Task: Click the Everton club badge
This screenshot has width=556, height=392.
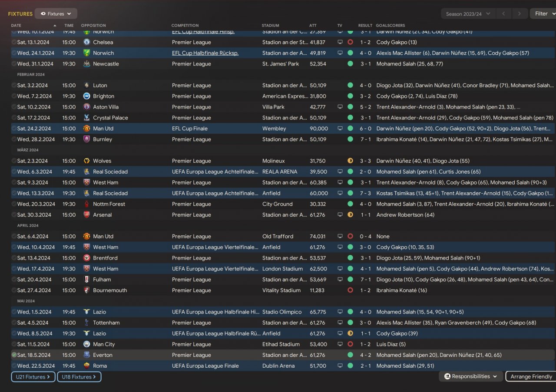Action: click(86, 355)
